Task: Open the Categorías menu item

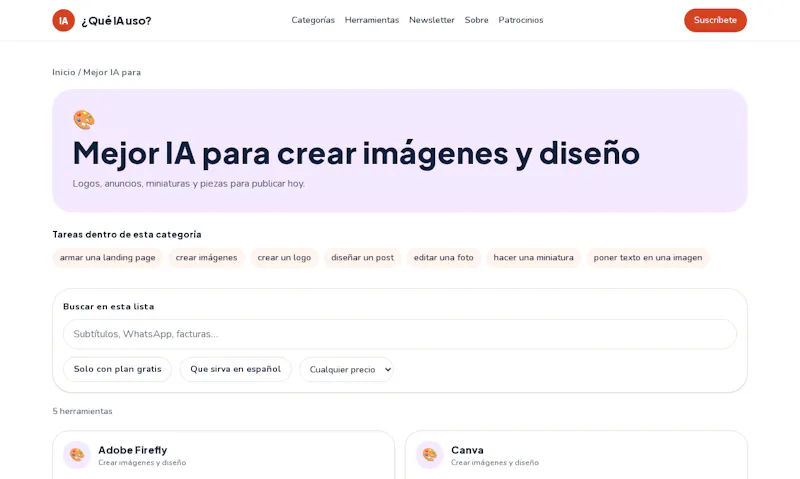Action: pyautogui.click(x=313, y=20)
